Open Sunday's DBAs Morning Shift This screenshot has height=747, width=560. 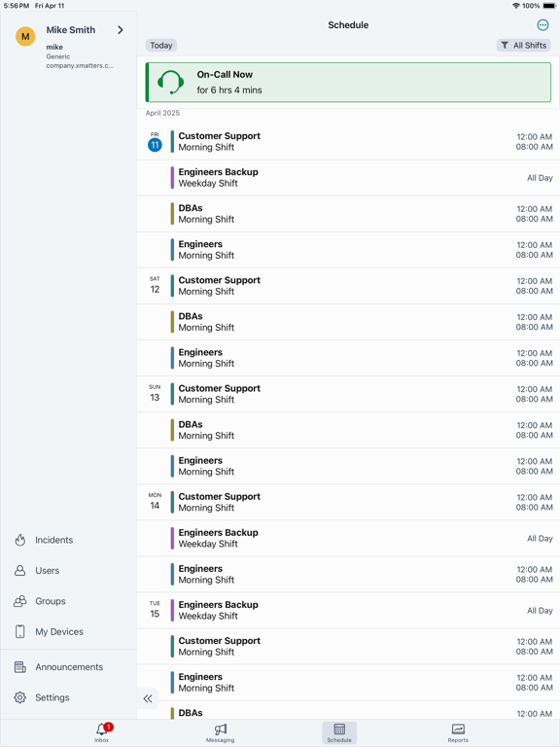[x=348, y=430]
